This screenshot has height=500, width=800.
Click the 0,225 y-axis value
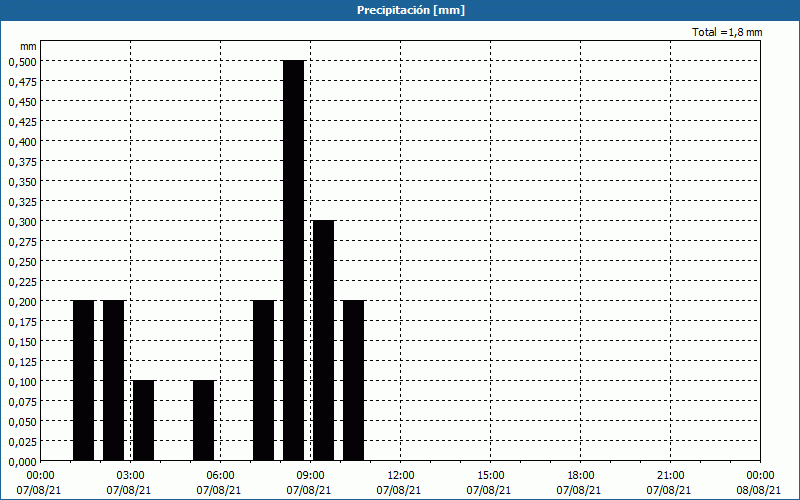pos(22,281)
